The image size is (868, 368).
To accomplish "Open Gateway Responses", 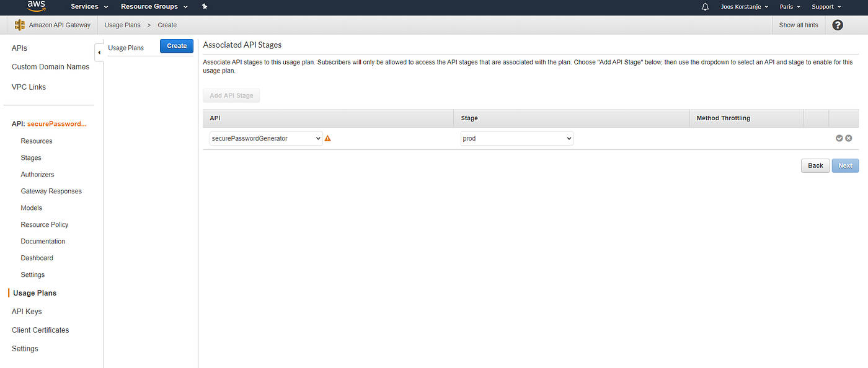I will pyautogui.click(x=51, y=191).
